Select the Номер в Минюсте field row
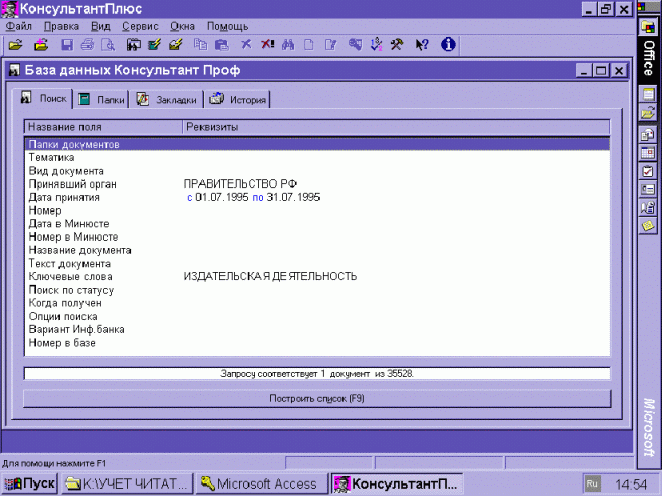 tap(317, 237)
